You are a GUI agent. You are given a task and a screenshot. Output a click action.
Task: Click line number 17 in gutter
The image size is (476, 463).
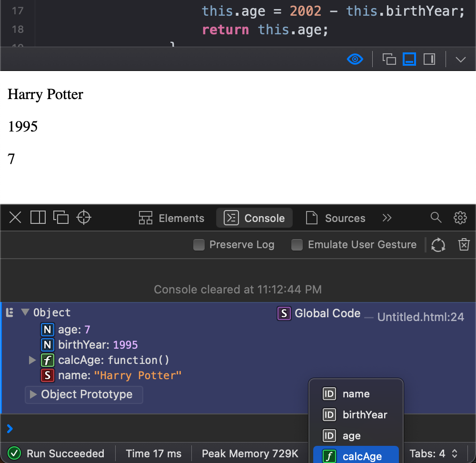(x=18, y=10)
